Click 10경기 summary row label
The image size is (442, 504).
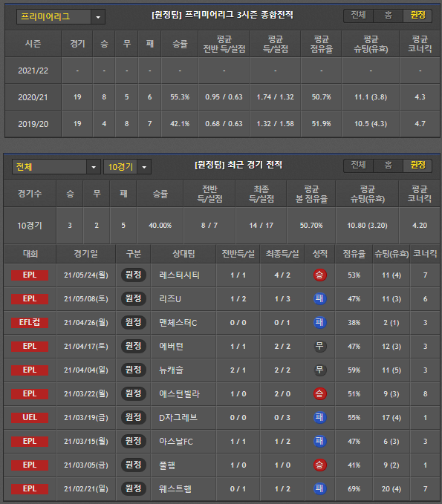(30, 226)
